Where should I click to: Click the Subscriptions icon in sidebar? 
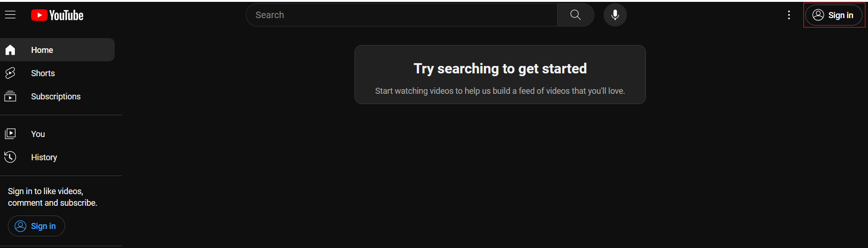point(10,96)
